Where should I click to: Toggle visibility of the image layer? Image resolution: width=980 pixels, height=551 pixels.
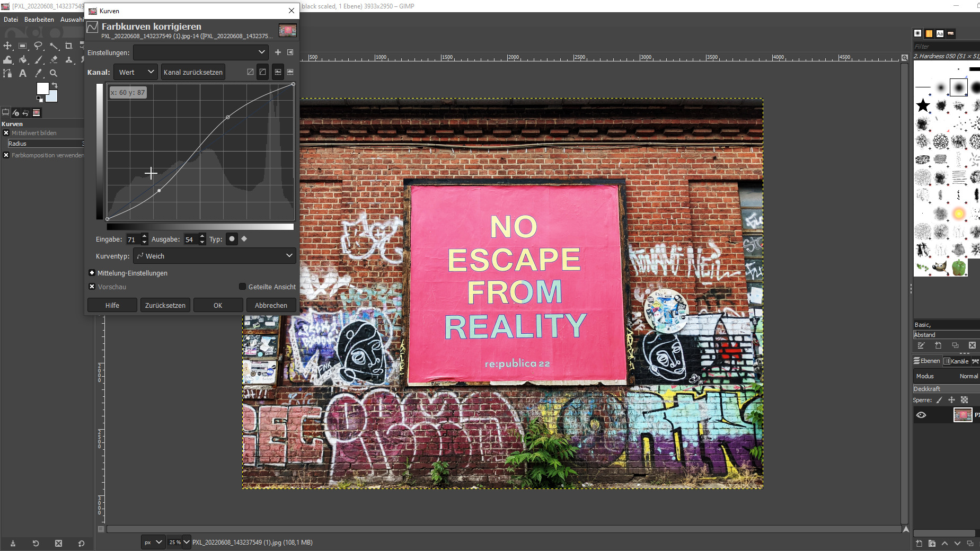click(922, 415)
